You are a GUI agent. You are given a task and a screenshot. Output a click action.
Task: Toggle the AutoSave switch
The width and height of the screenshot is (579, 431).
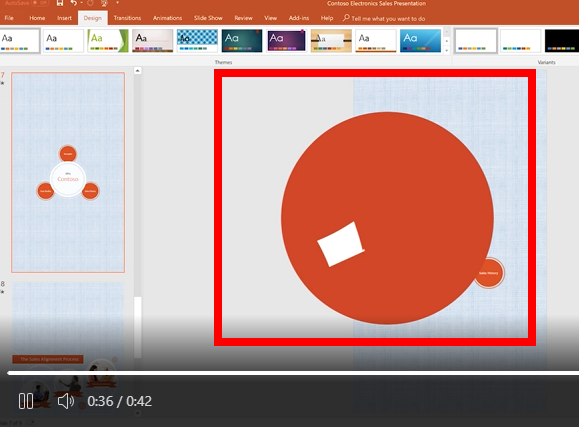(x=40, y=3)
